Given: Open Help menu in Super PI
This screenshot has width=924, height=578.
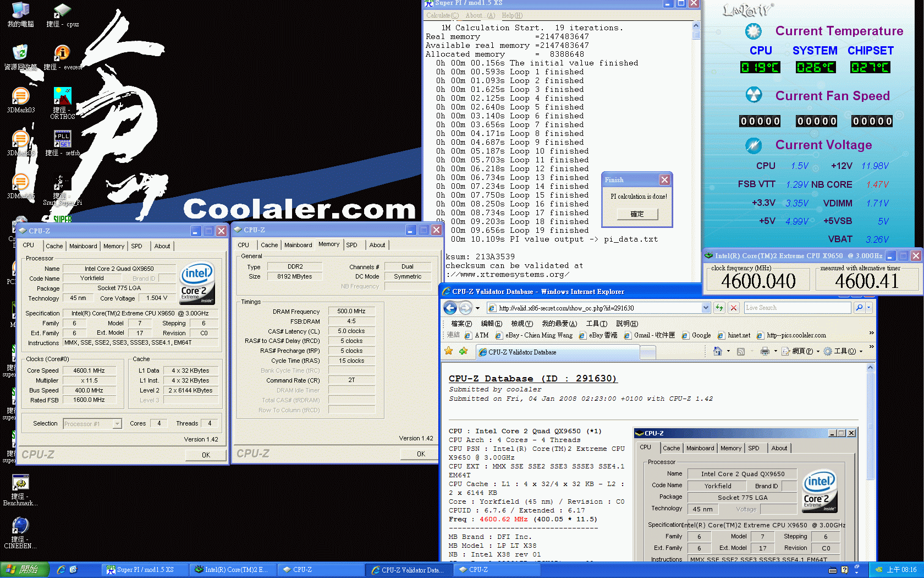Looking at the screenshot, I should [x=512, y=15].
